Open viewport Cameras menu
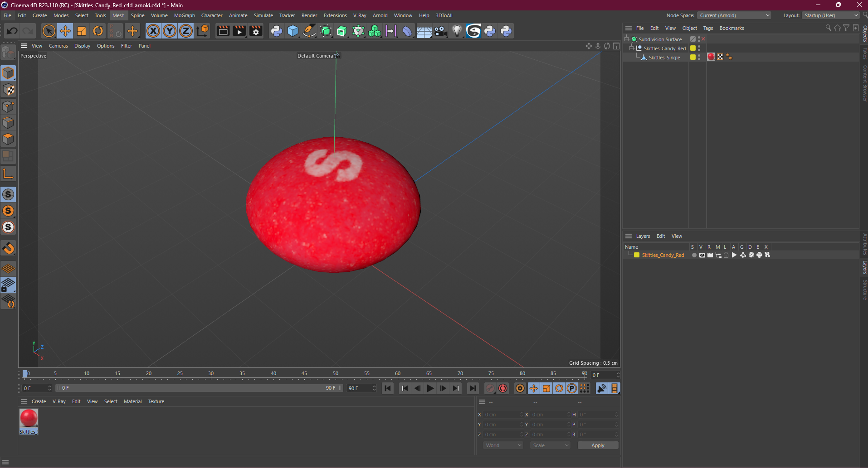The width and height of the screenshot is (868, 468). (x=59, y=46)
